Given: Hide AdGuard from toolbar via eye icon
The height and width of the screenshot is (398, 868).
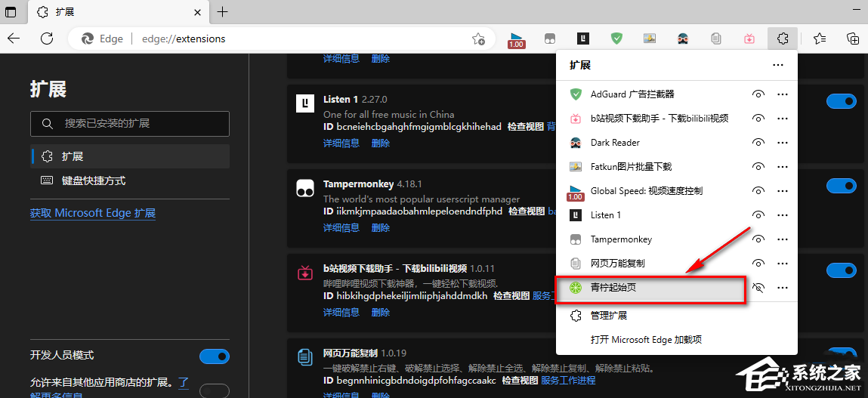Looking at the screenshot, I should tap(758, 94).
